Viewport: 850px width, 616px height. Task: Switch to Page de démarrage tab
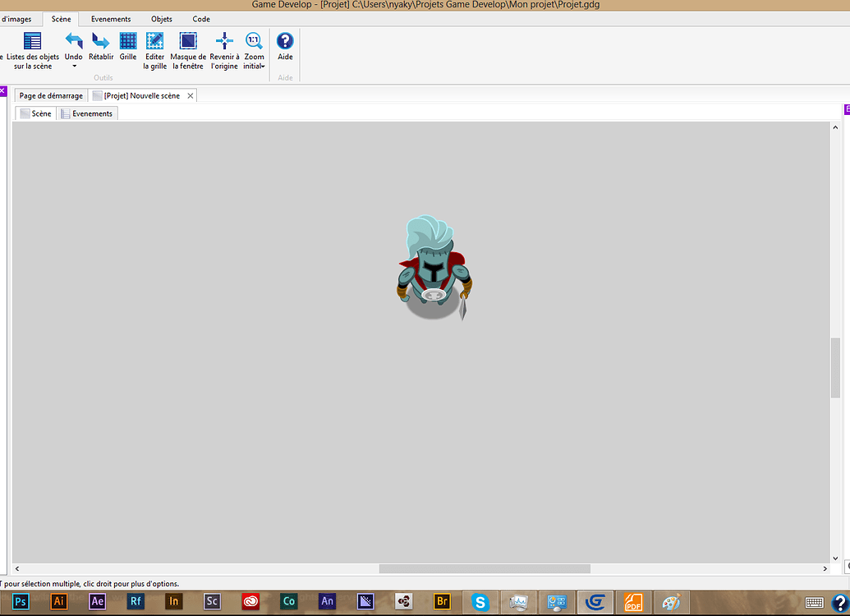pos(51,96)
